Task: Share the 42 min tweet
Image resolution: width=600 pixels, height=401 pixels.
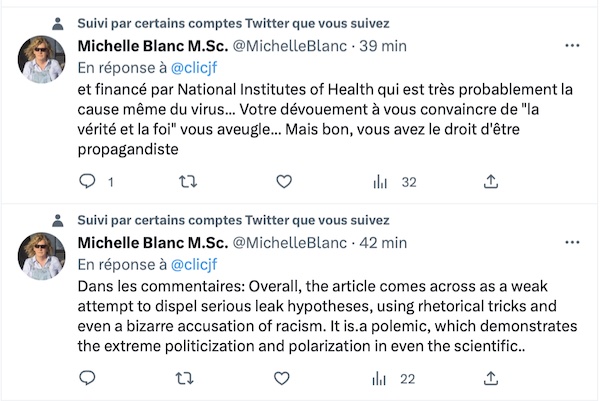Action: (x=491, y=378)
